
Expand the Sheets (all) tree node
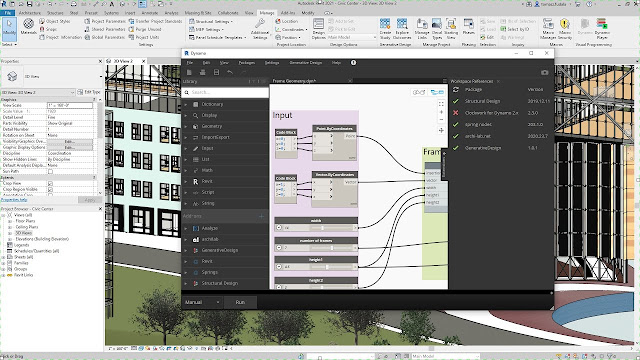[3, 257]
